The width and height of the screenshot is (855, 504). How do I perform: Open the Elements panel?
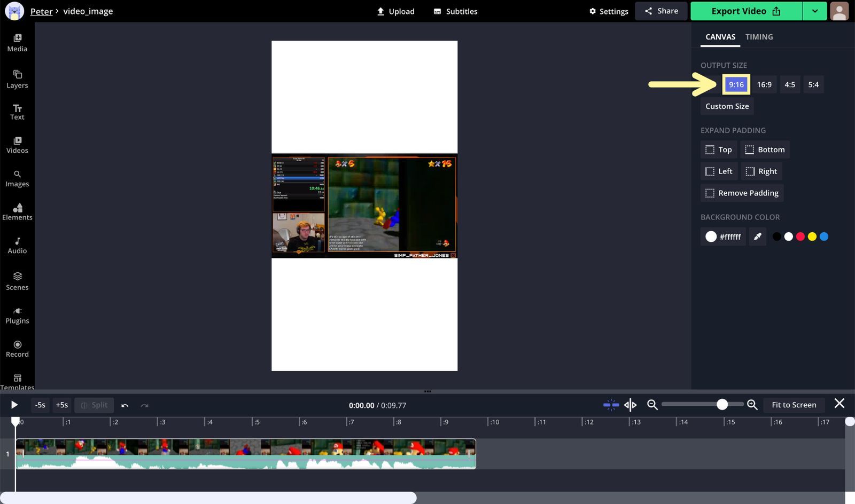(17, 211)
